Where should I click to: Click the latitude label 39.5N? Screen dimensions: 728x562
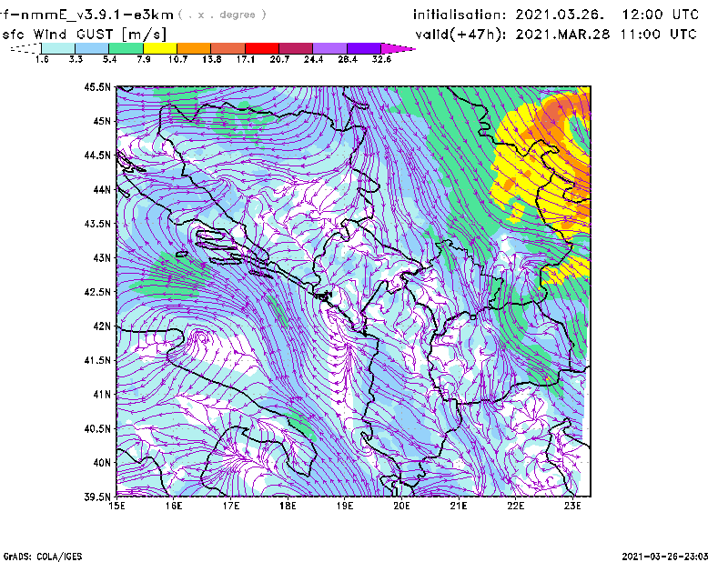(x=97, y=497)
